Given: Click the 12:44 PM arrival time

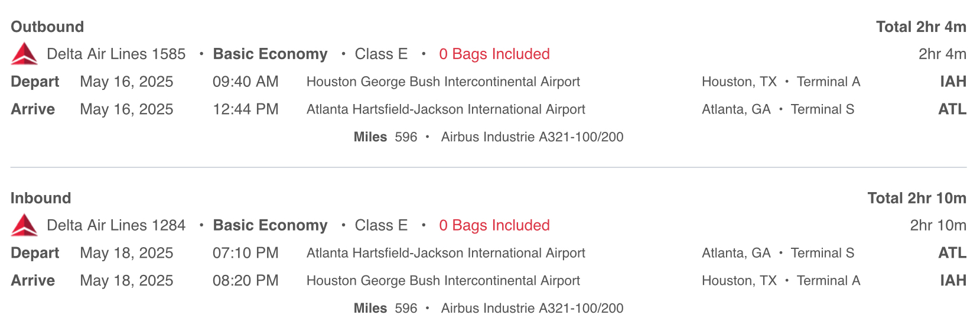Looking at the screenshot, I should click(245, 109).
